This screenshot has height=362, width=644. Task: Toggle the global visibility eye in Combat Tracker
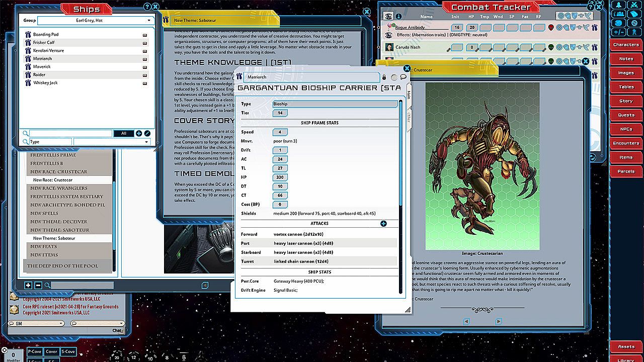pyautogui.click(x=388, y=16)
